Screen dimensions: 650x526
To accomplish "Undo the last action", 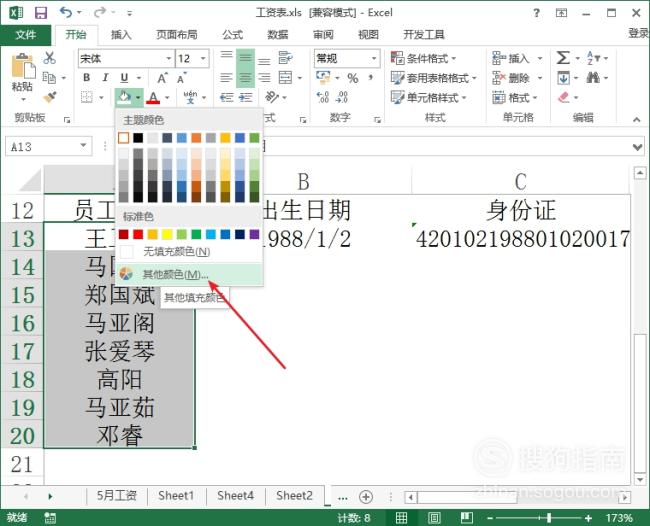I will point(66,12).
